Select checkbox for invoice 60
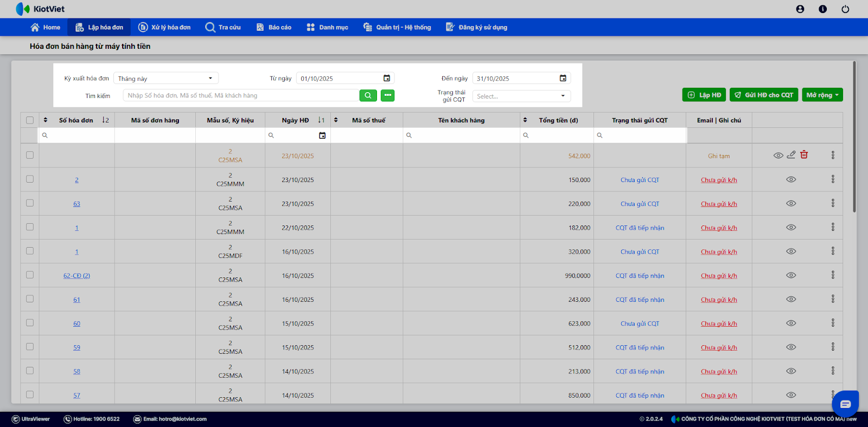 tap(30, 322)
